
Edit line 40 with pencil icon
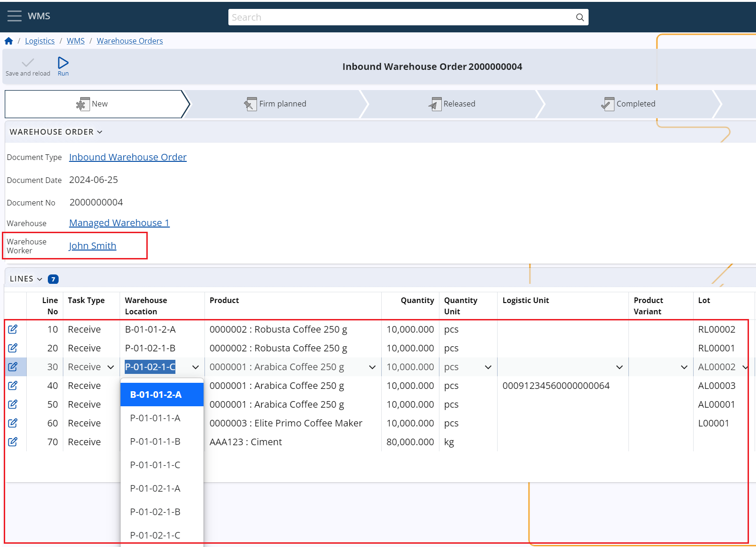(13, 386)
